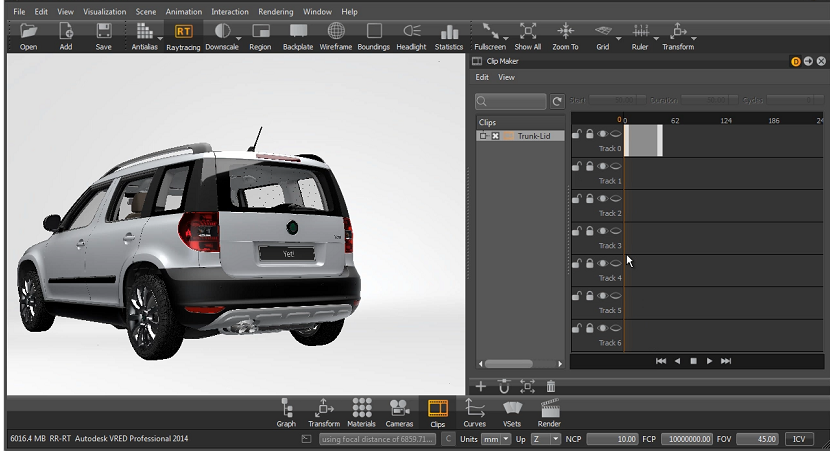
Task: Open the Grid dropdown arrow
Action: point(618,39)
